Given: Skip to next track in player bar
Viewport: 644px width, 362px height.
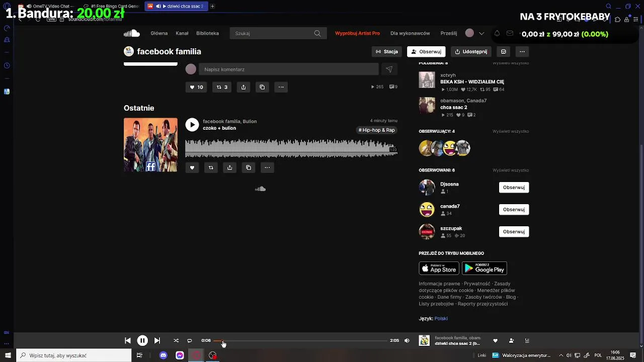Looking at the screenshot, I should [x=157, y=340].
